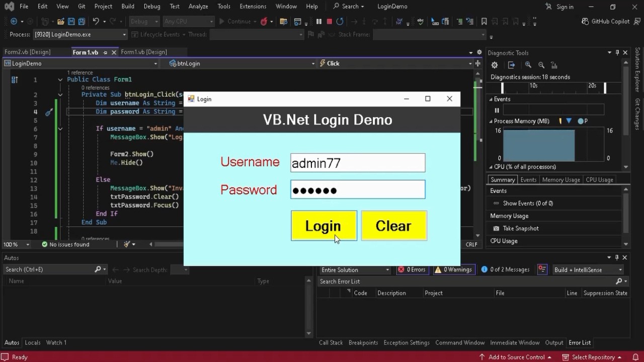Pause events in Diagnostic Tools
This screenshot has width=644, height=362.
pos(497,110)
